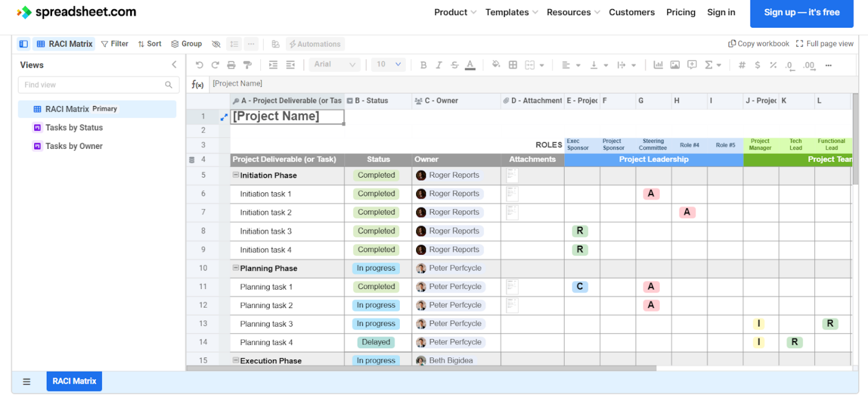Click the Filter button

point(115,44)
